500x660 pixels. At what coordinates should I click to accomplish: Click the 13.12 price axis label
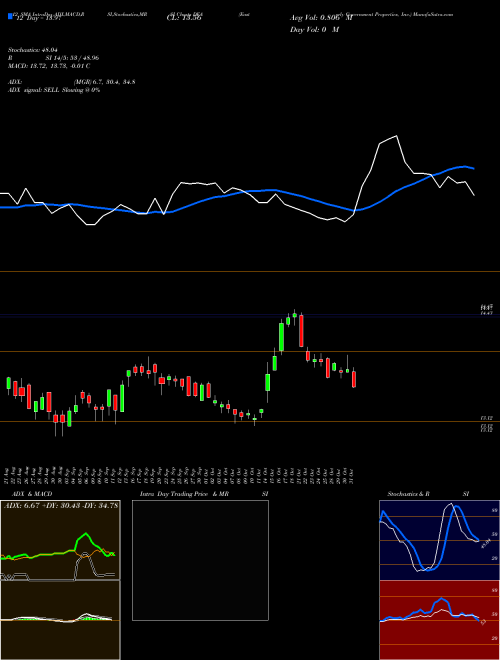pyautogui.click(x=486, y=418)
